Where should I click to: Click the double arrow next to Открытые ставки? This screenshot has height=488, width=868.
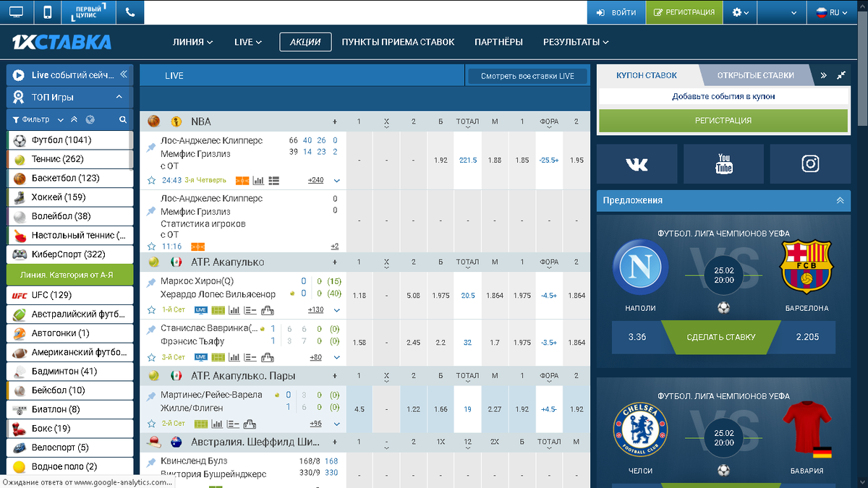click(x=823, y=75)
